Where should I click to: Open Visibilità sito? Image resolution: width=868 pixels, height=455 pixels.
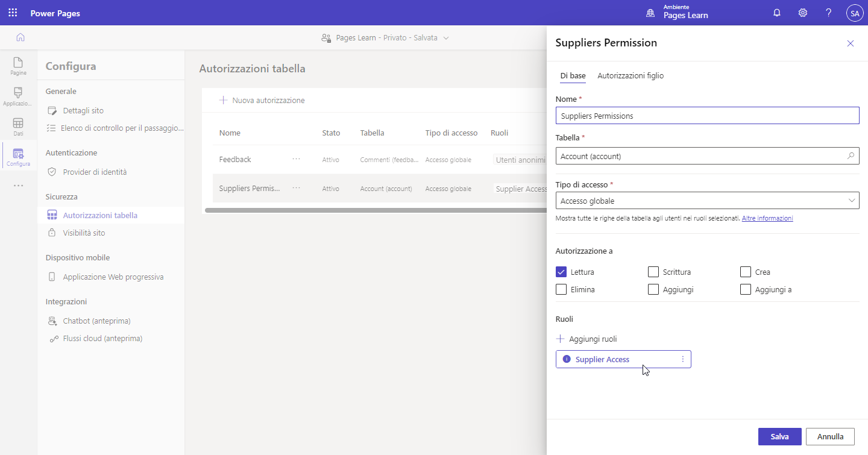84,233
